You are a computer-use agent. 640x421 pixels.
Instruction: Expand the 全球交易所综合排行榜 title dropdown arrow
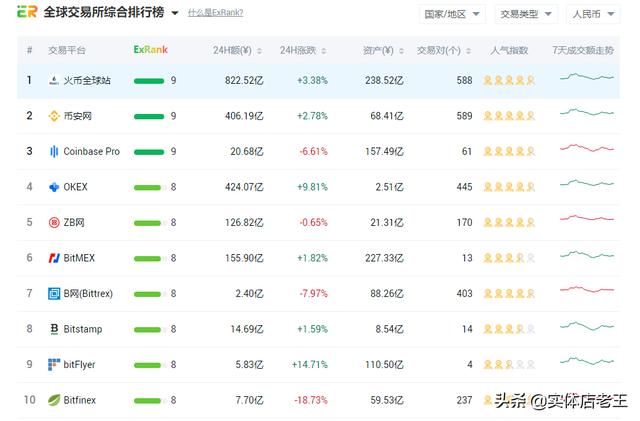(x=175, y=14)
